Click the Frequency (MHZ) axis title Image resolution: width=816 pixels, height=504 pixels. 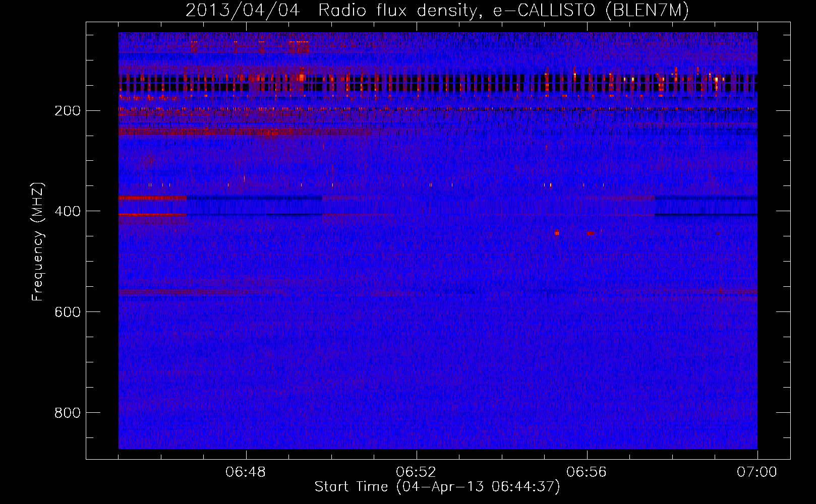pos(38,242)
